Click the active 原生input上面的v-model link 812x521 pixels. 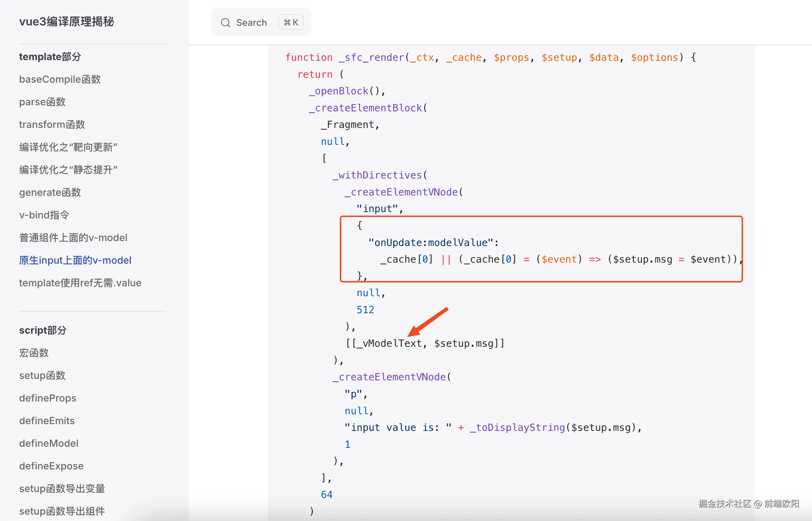coord(75,260)
